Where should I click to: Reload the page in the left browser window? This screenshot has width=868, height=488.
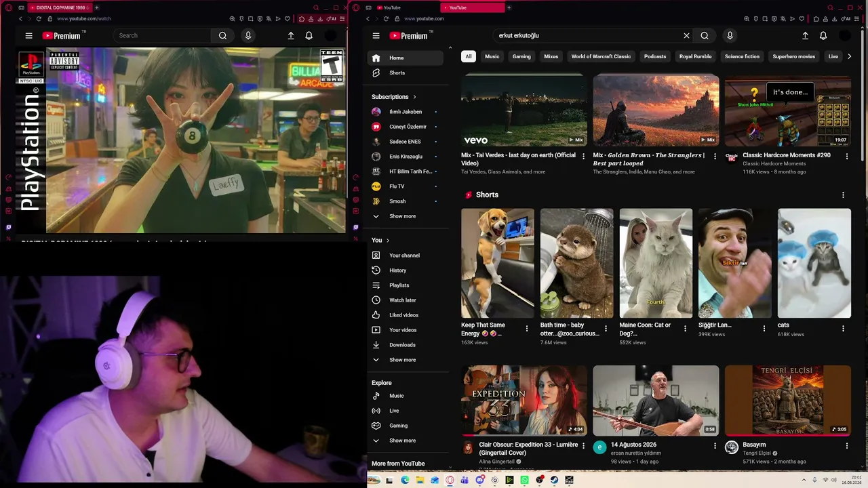pyautogui.click(x=39, y=19)
